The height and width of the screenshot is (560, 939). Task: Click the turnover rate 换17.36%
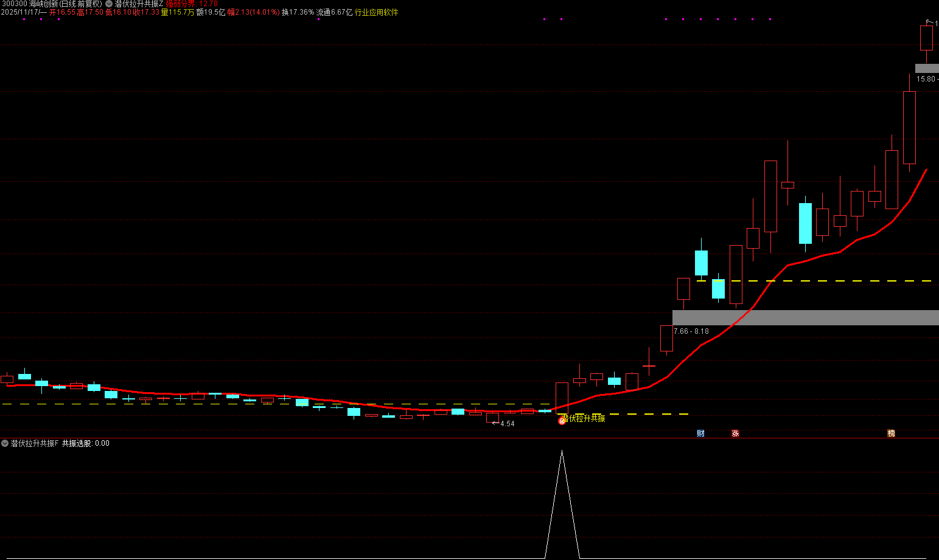click(x=298, y=12)
